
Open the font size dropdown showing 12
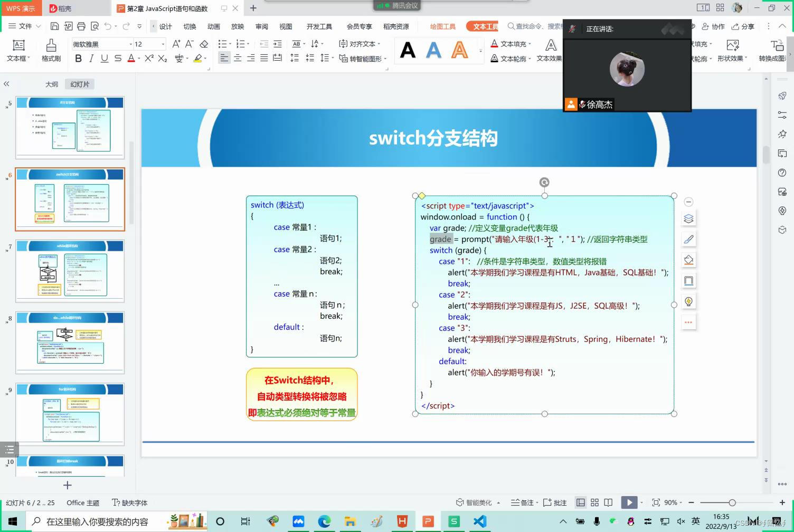[x=163, y=44]
